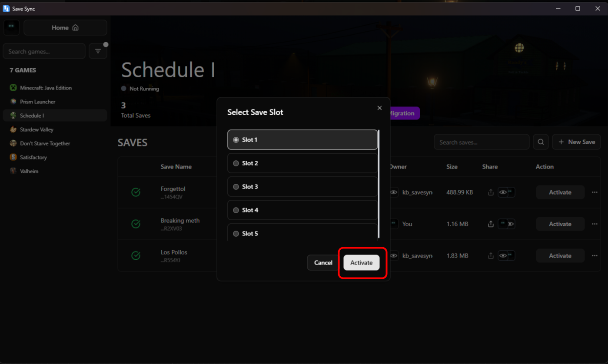
Task: Click the Save Name column header
Action: click(176, 167)
